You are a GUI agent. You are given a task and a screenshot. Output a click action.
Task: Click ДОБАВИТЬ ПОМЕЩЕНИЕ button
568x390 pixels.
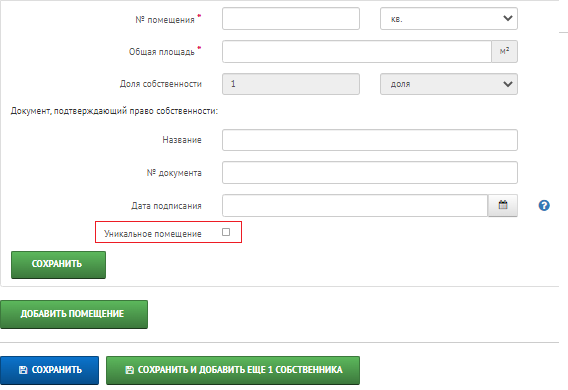pos(74,314)
